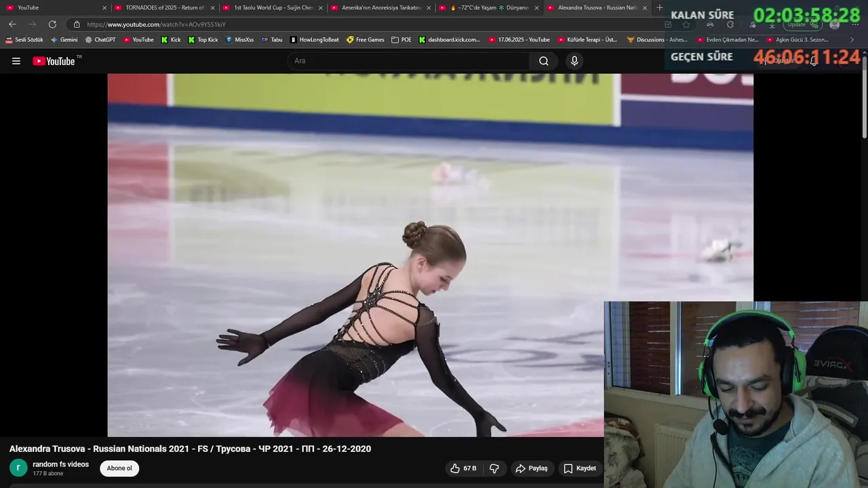Go back with the browser back arrow

point(12,24)
